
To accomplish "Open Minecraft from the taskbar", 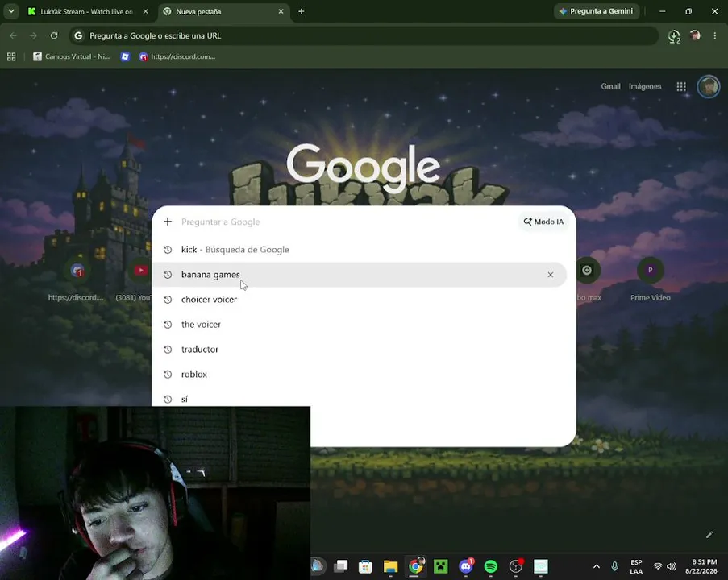I will pyautogui.click(x=441, y=566).
